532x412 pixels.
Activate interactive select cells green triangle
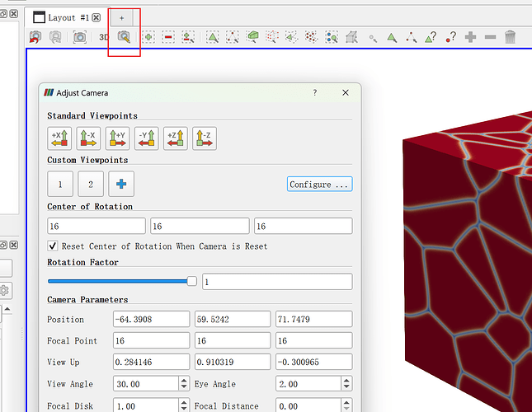pos(392,37)
